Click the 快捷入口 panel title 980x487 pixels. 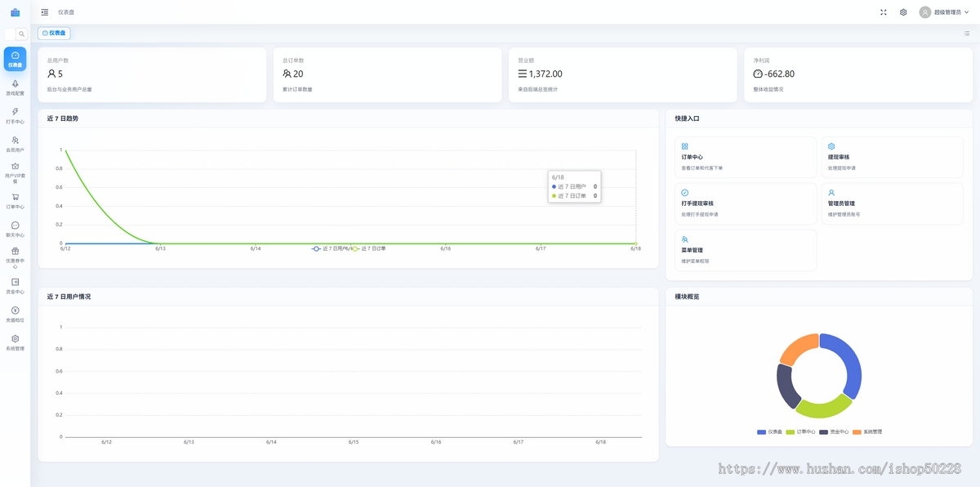[x=687, y=118]
